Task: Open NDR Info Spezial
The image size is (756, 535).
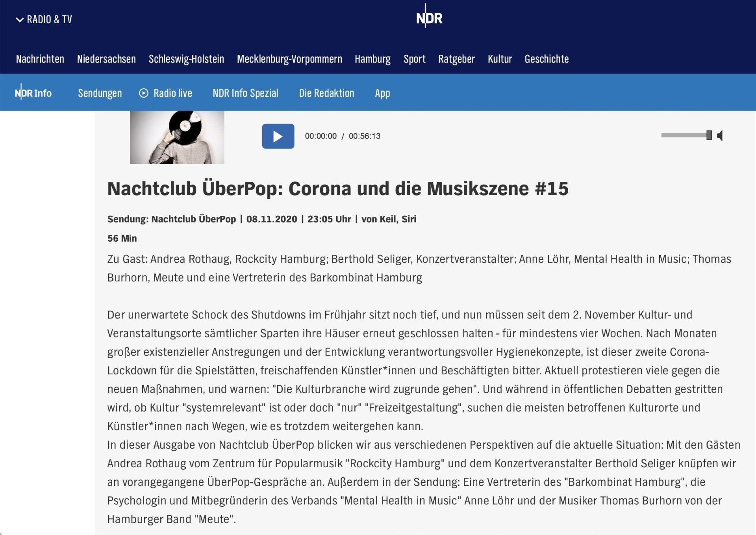Action: [x=245, y=93]
